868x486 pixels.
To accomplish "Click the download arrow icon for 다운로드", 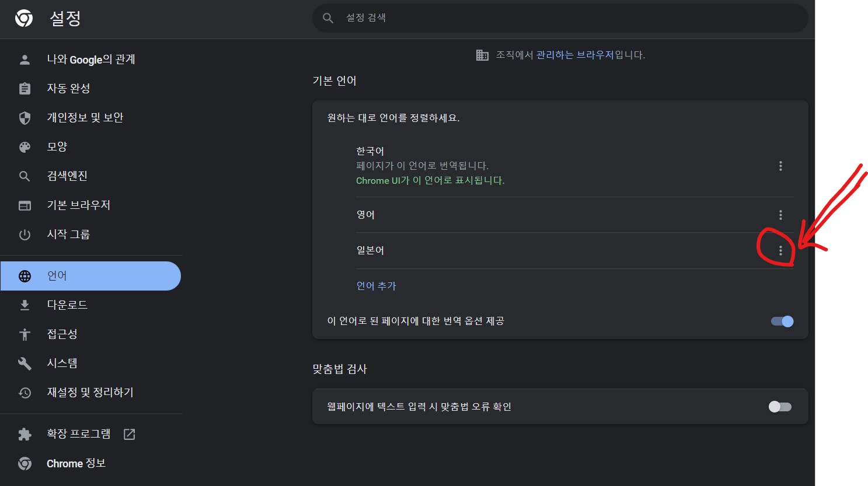I will 25,305.
